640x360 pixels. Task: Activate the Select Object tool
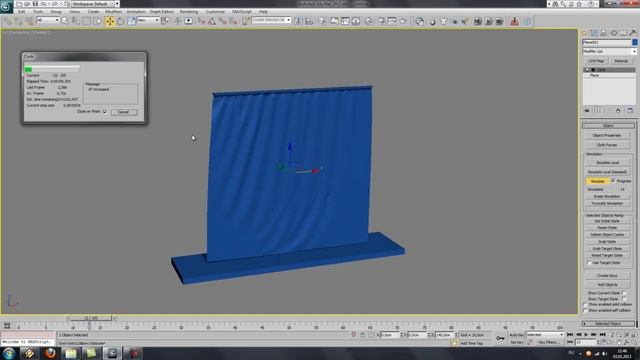(x=65, y=21)
